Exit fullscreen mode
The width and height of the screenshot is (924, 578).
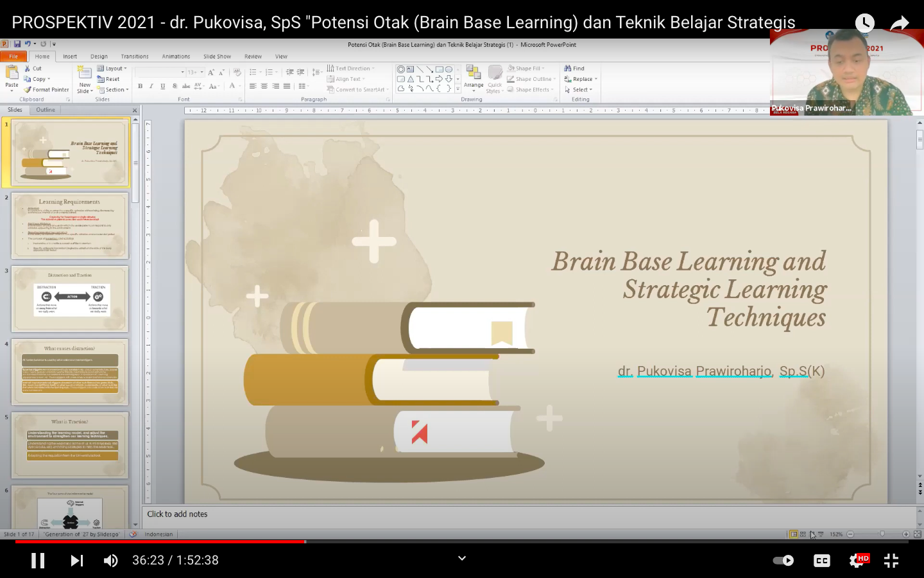891,561
